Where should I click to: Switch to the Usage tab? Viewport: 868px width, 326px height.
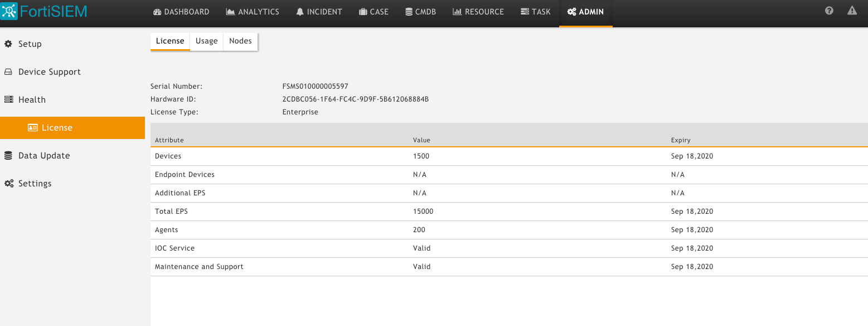[x=206, y=41]
